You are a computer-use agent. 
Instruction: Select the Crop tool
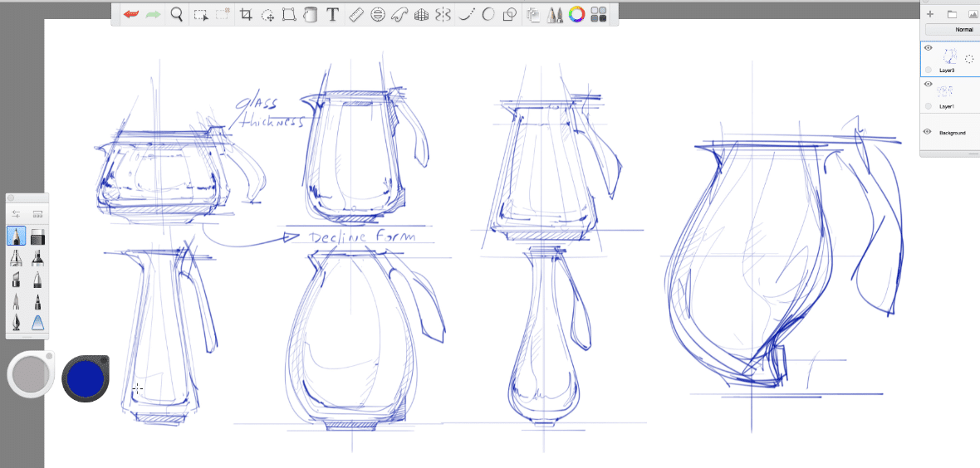[x=246, y=15]
